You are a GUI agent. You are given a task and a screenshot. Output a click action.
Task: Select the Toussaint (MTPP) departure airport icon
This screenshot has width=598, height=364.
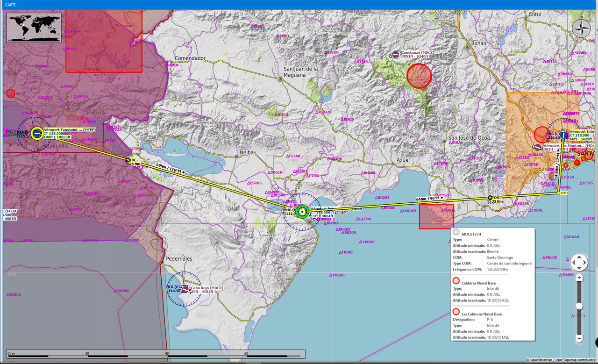pyautogui.click(x=37, y=133)
